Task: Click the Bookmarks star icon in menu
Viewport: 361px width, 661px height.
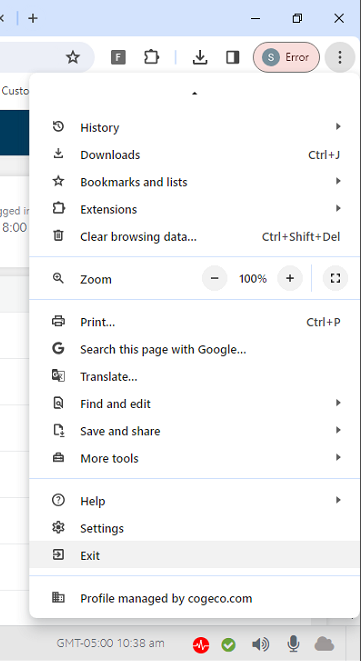Action: point(58,181)
